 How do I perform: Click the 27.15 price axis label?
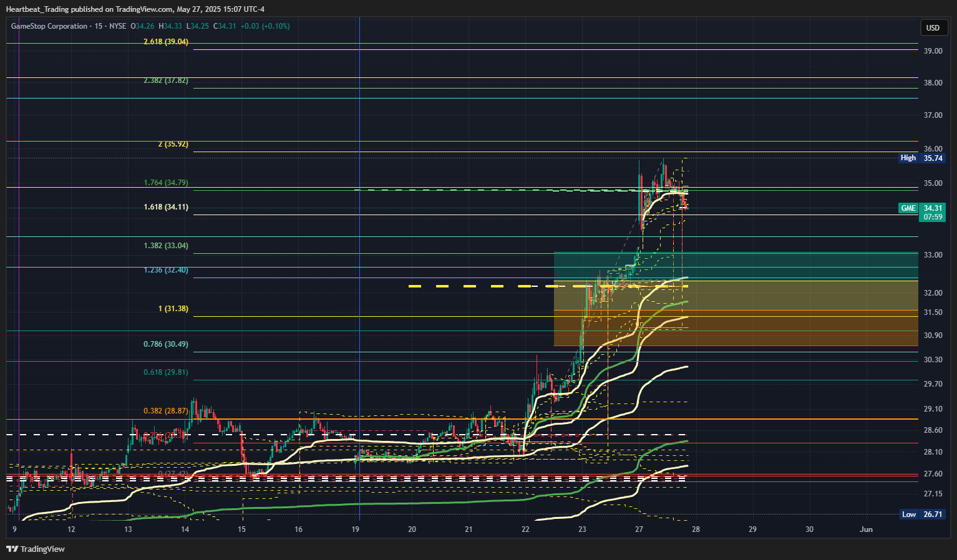[933, 494]
